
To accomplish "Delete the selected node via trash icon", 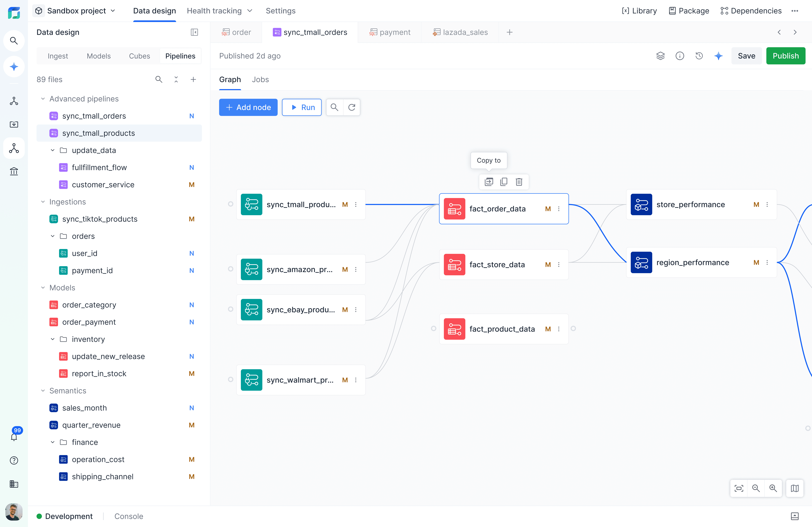I will point(519,182).
